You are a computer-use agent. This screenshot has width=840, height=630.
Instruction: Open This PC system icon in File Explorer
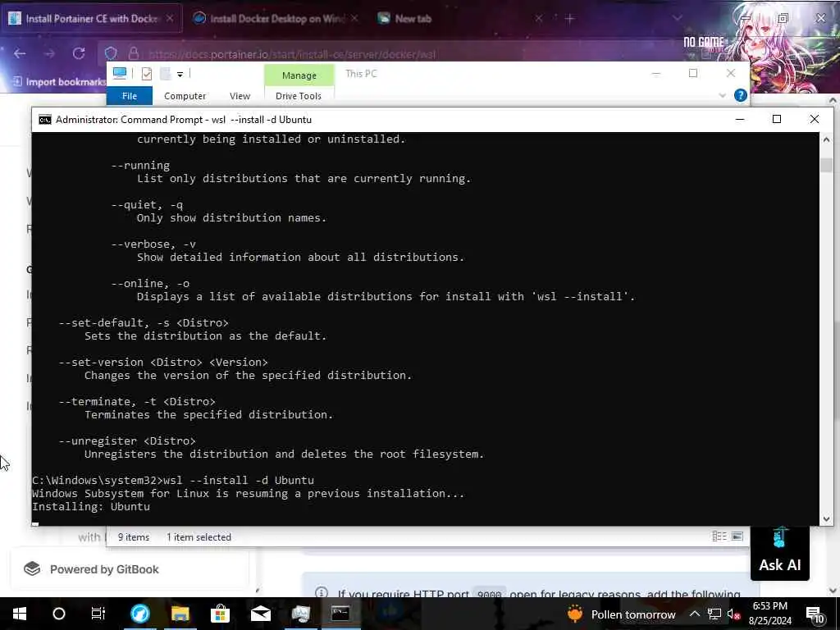coord(120,73)
